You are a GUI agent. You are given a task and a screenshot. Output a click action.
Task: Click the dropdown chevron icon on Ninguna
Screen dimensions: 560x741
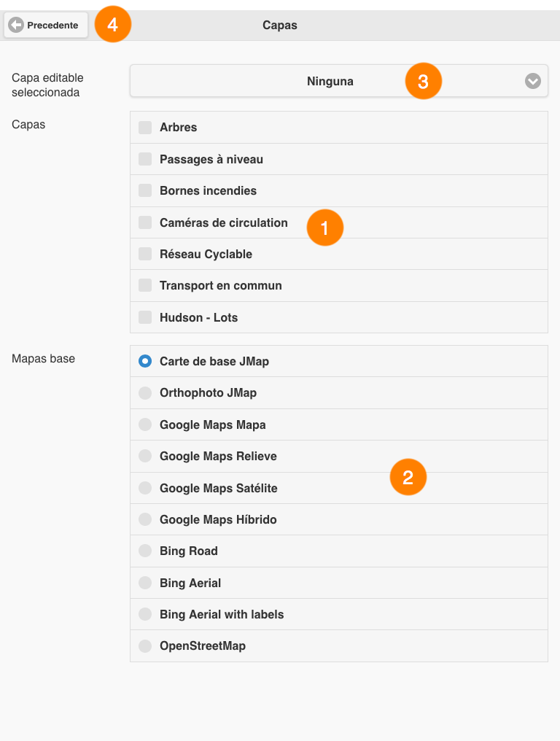(x=532, y=81)
